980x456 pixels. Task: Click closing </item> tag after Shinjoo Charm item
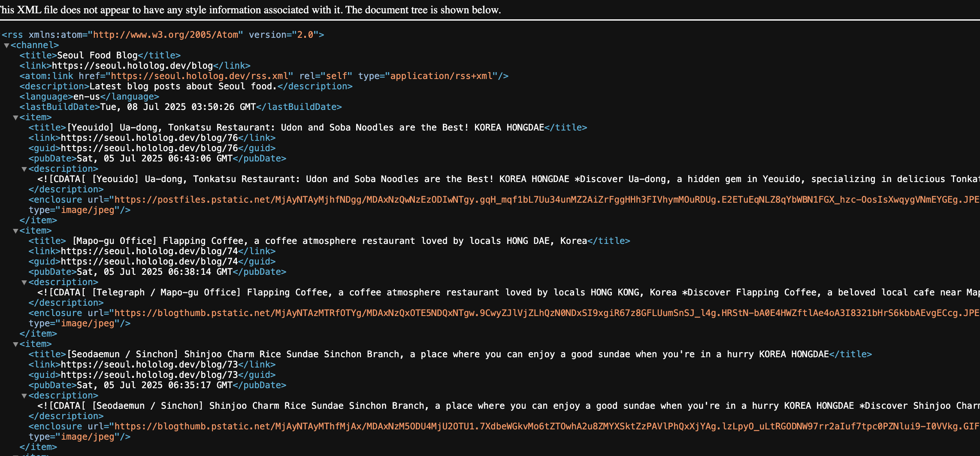coord(38,447)
